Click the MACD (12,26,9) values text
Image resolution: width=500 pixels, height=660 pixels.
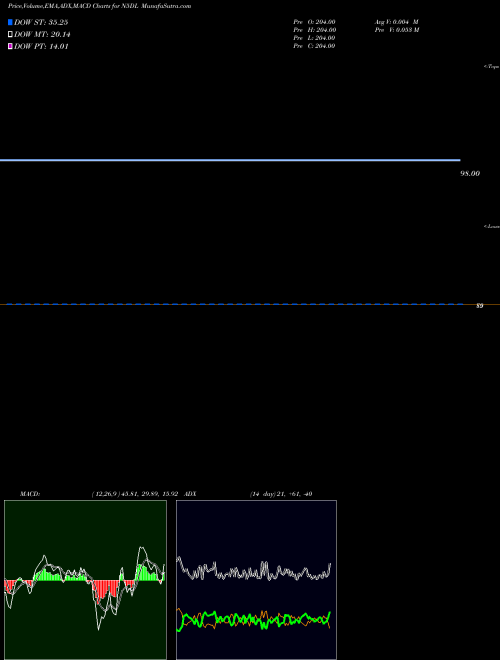click(135, 494)
